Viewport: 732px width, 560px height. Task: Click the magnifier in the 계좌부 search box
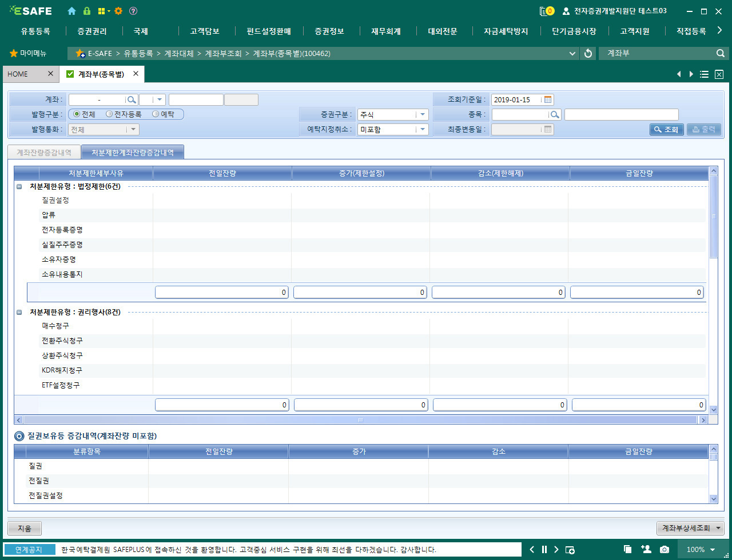click(720, 53)
